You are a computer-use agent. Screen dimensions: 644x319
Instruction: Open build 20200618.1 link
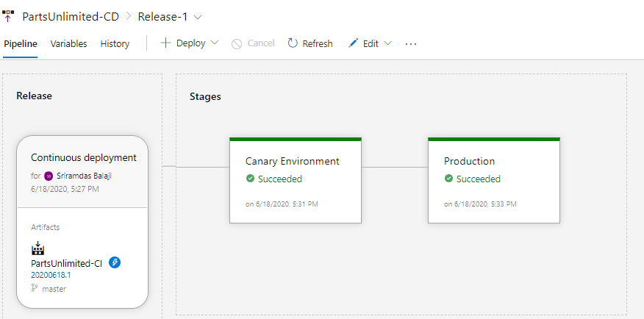pyautogui.click(x=51, y=275)
